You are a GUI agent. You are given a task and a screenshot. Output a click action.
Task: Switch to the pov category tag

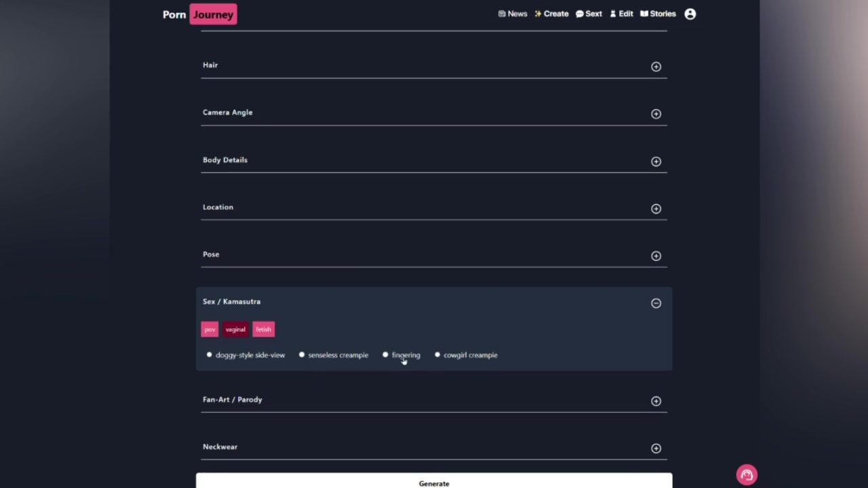coord(210,329)
